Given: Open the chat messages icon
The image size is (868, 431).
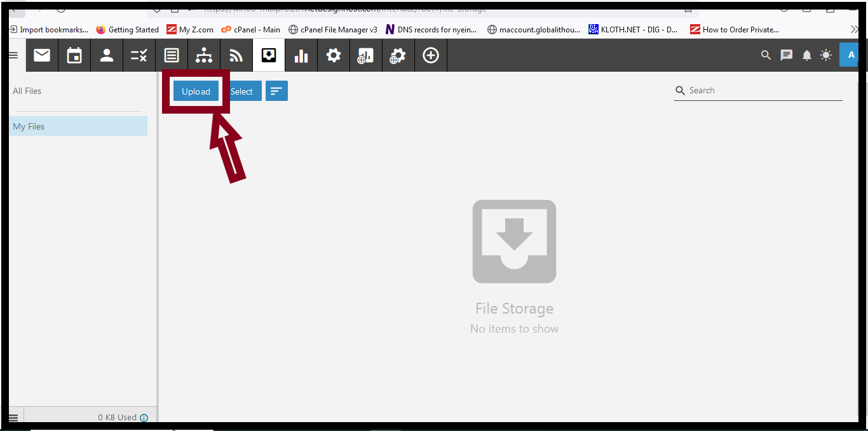Looking at the screenshot, I should 786,55.
